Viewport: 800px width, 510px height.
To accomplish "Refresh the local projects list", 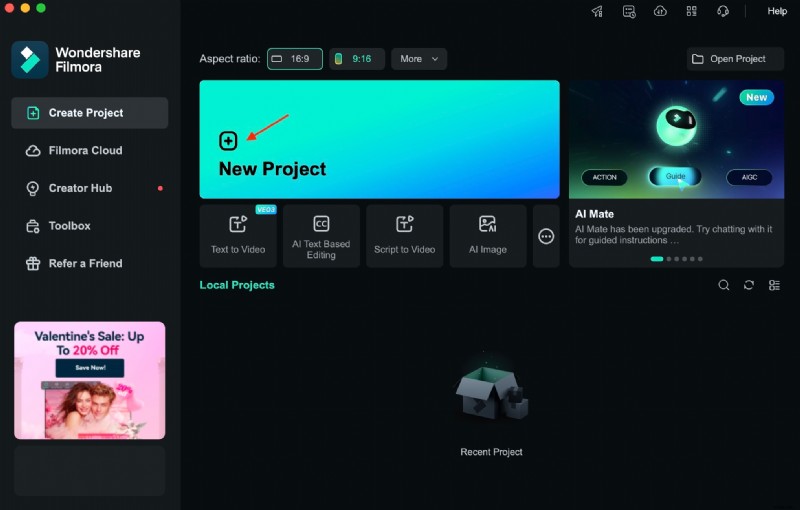I will [x=749, y=285].
